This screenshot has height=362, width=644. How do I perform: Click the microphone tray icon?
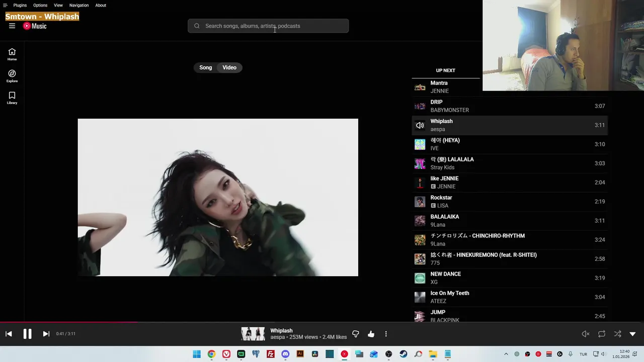[x=571, y=354]
